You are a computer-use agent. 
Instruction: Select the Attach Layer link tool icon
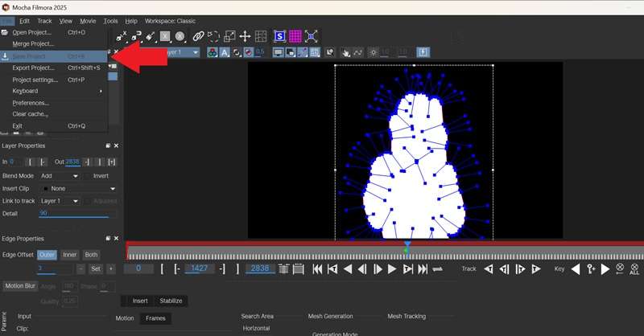point(198,36)
